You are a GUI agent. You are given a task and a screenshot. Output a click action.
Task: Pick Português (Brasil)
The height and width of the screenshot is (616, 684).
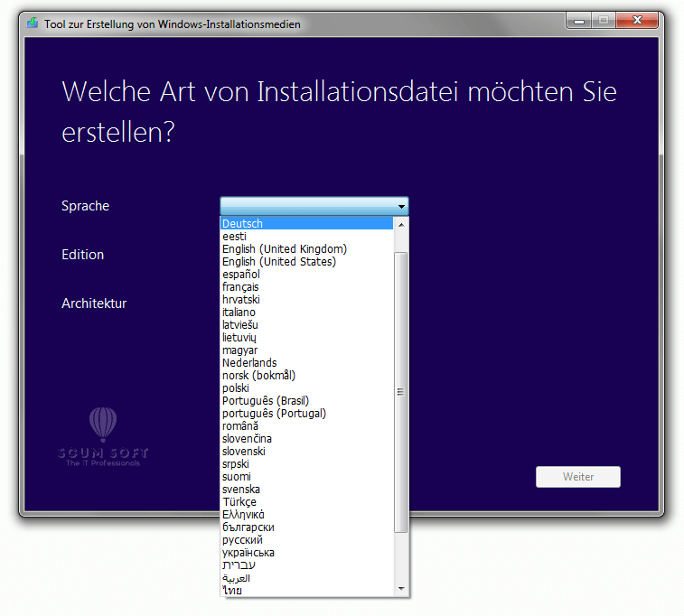pos(306,401)
